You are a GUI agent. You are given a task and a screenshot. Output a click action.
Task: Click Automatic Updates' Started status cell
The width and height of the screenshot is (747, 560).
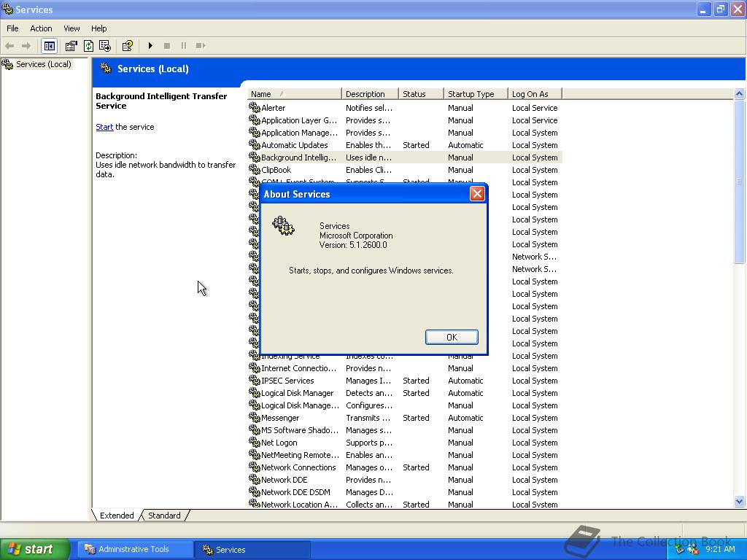[x=416, y=145]
